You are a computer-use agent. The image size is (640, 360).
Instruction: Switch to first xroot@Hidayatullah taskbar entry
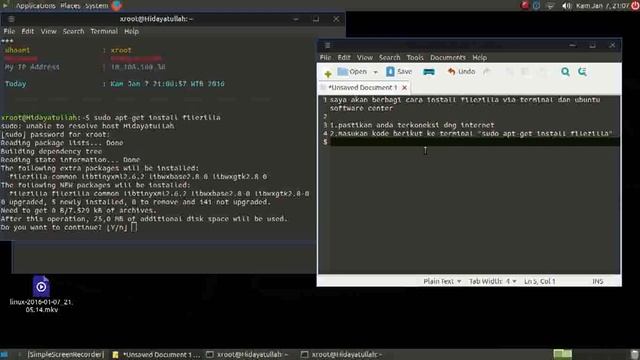[248, 354]
